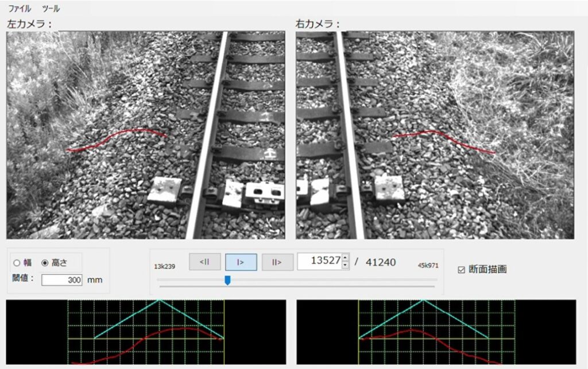Click the 右カメラ： label
Screen dimensions: 588x369
(x=318, y=24)
